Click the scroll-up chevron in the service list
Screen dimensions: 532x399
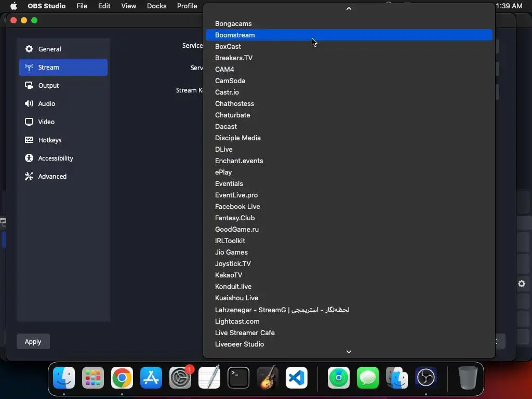(349, 8)
